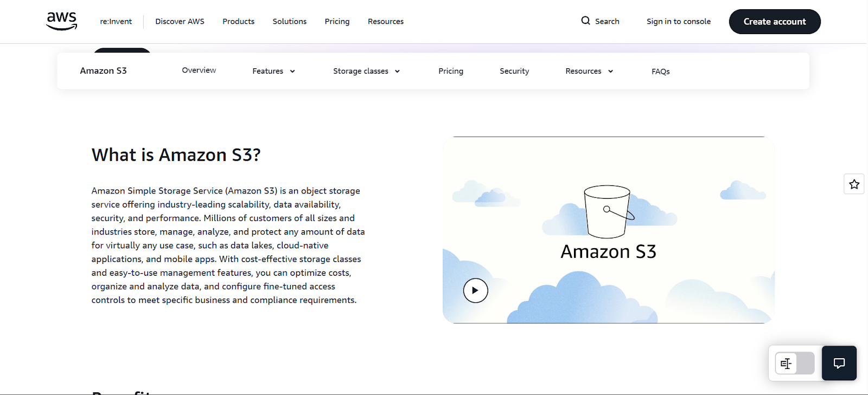868x395 pixels.
Task: Click the Search text label
Action: point(607,22)
